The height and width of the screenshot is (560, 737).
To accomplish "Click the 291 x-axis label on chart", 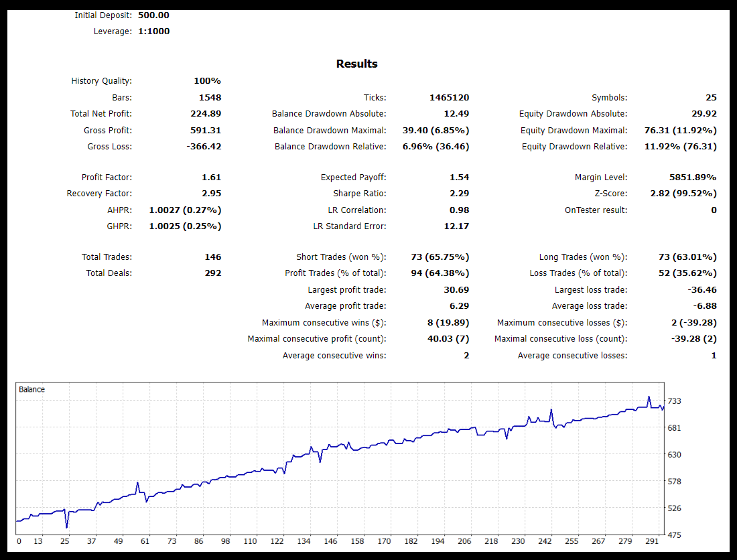I will [x=652, y=542].
